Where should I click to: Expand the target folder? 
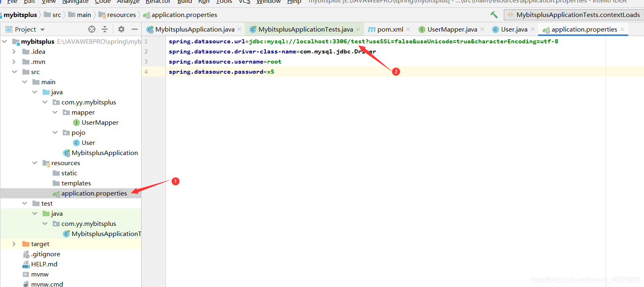[x=14, y=244]
